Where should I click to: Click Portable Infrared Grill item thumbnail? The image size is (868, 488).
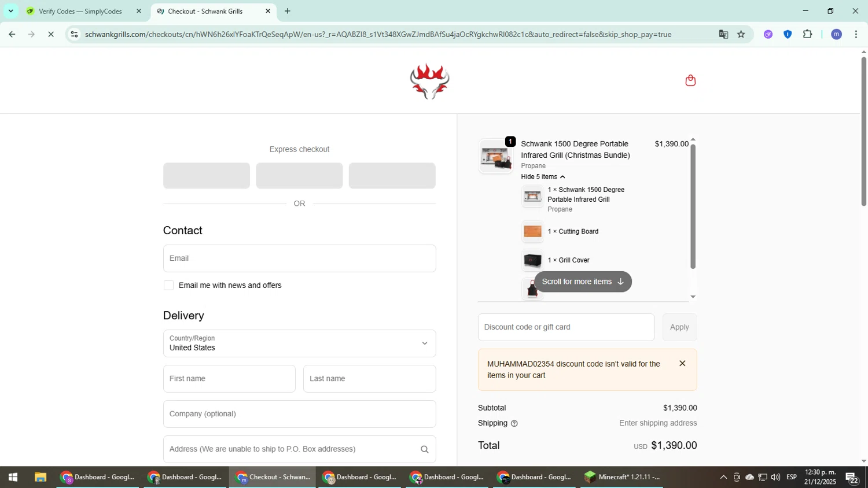(x=532, y=197)
